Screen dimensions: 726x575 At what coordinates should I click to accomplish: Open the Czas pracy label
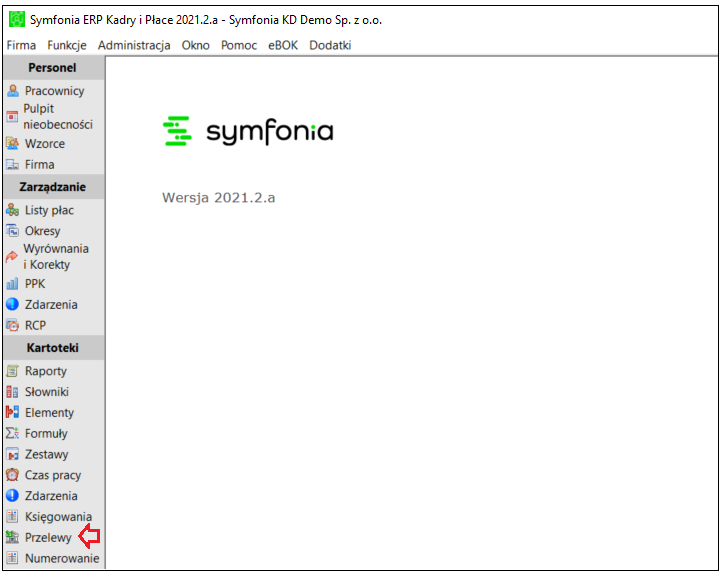point(53,475)
